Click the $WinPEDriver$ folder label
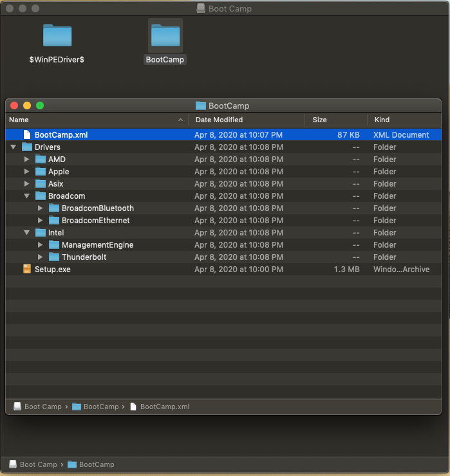450x476 pixels. point(57,59)
